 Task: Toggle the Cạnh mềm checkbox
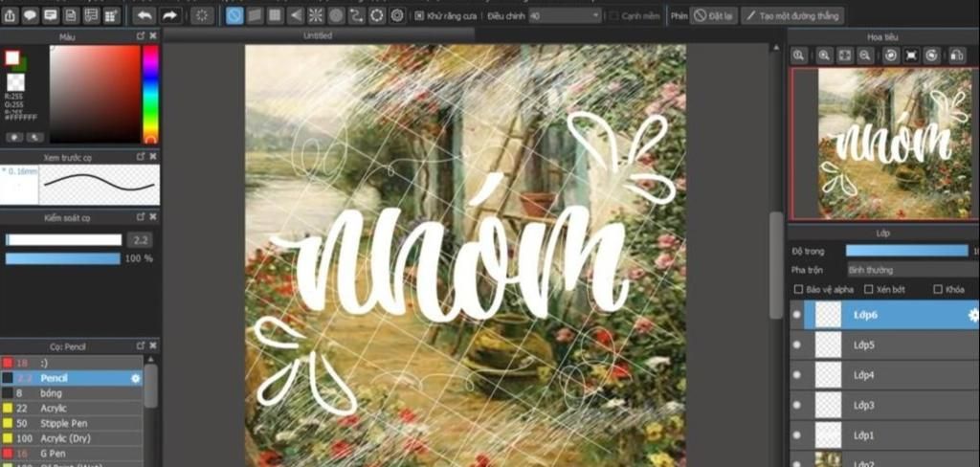[613, 16]
